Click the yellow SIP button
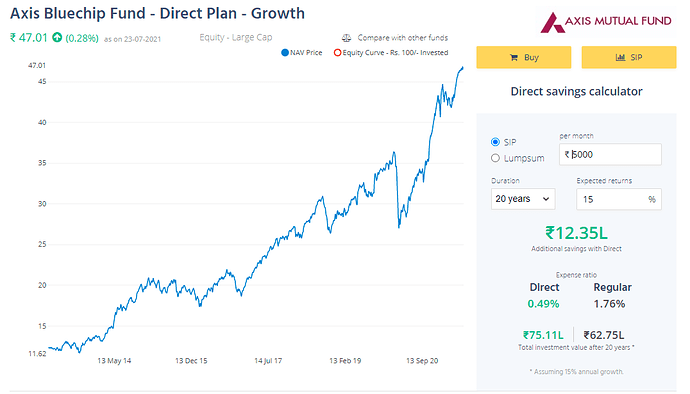The height and width of the screenshot is (394, 690). [x=629, y=57]
